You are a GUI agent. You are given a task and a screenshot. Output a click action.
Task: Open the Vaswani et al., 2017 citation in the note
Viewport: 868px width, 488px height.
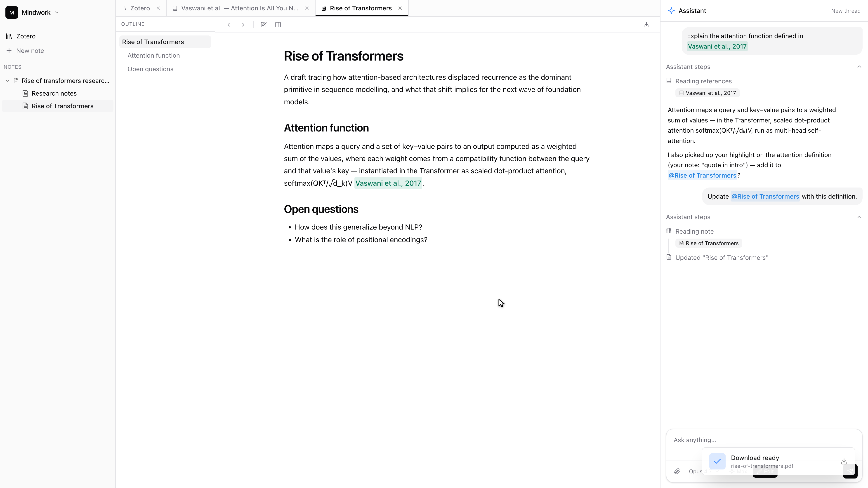click(x=388, y=183)
